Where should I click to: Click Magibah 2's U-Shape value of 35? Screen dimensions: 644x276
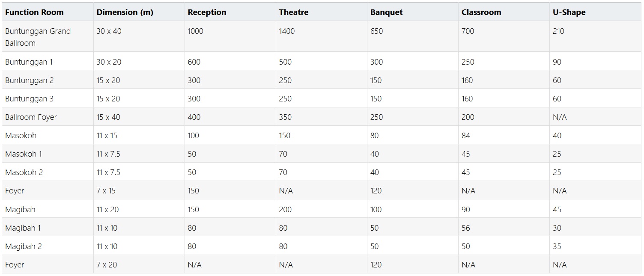[557, 246]
